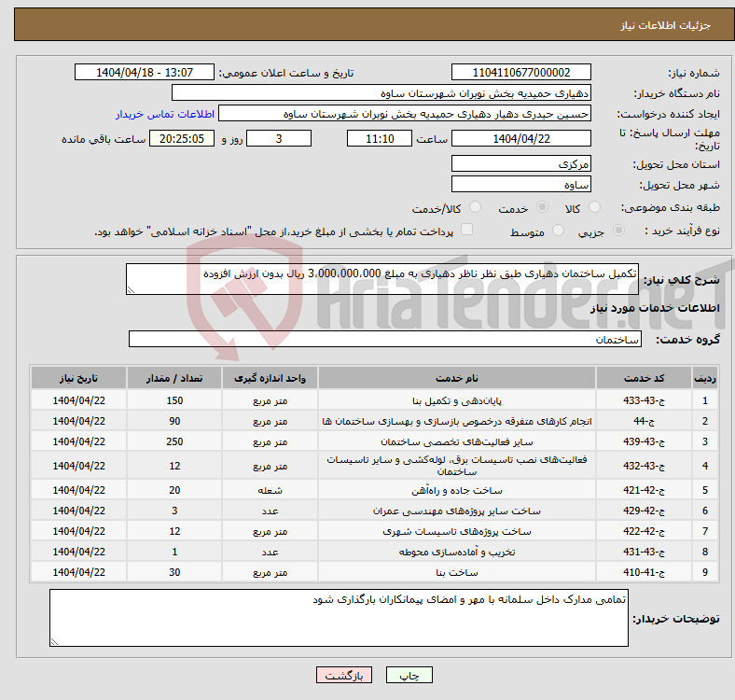This screenshot has height=700, width=735.
Task: Click the چاپ (print) button
Action: [409, 675]
